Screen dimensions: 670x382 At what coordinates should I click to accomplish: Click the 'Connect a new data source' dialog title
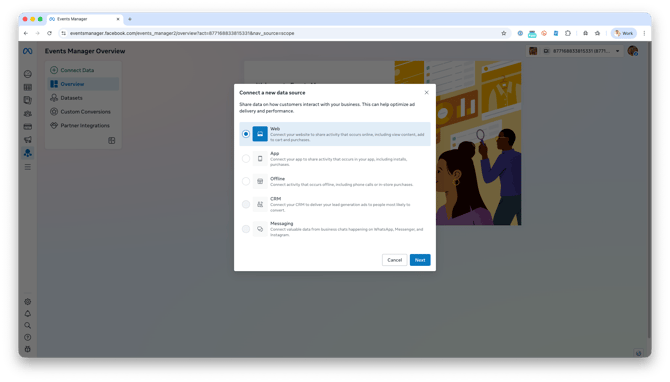coord(272,92)
